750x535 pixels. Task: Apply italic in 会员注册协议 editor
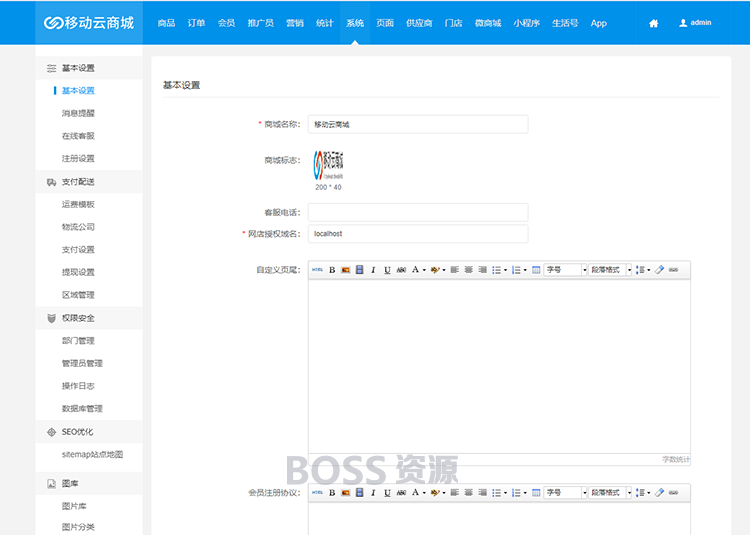point(373,492)
